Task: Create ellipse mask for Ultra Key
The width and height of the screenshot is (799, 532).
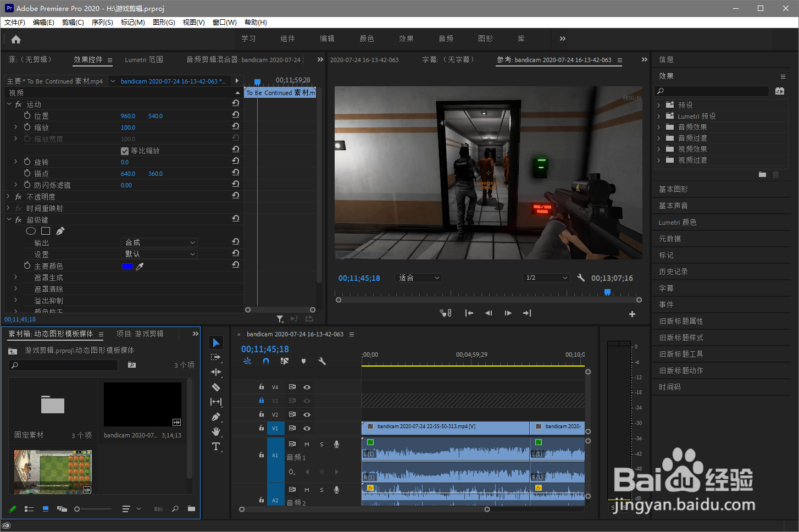Action: click(x=31, y=231)
